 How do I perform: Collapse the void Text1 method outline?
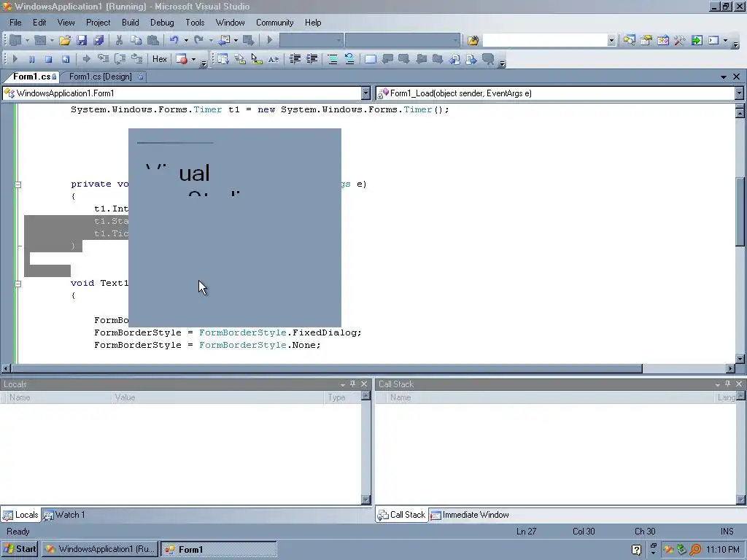(18, 284)
